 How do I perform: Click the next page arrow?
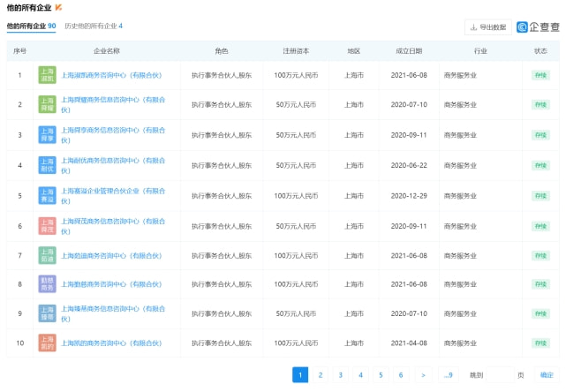point(423,375)
